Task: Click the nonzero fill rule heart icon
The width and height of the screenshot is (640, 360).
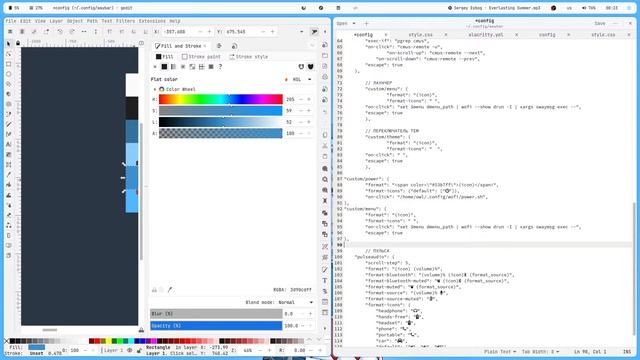Action: pos(311,67)
